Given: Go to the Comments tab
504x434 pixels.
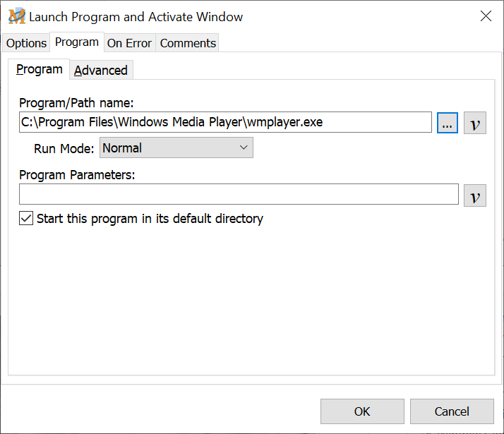Looking at the screenshot, I should (188, 43).
